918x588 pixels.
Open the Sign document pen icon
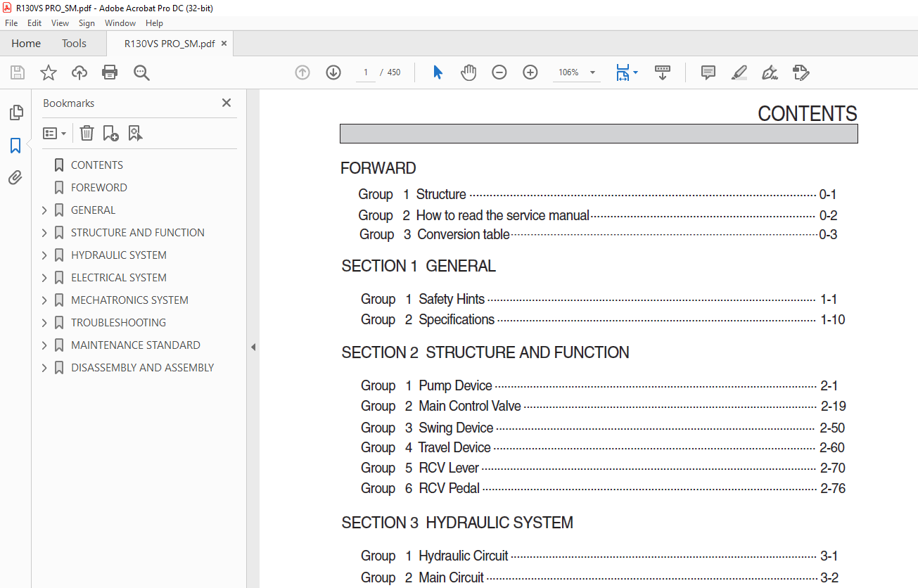pos(770,72)
